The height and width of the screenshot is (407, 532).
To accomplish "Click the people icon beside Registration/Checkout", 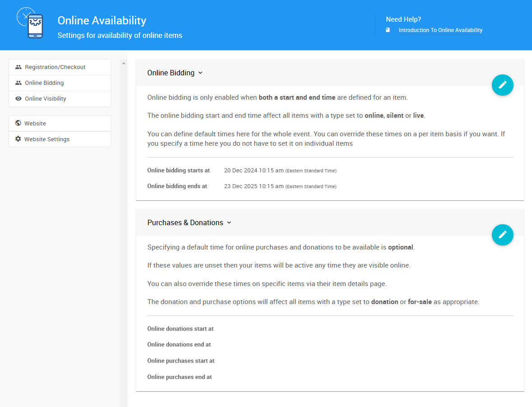I will pos(18,67).
